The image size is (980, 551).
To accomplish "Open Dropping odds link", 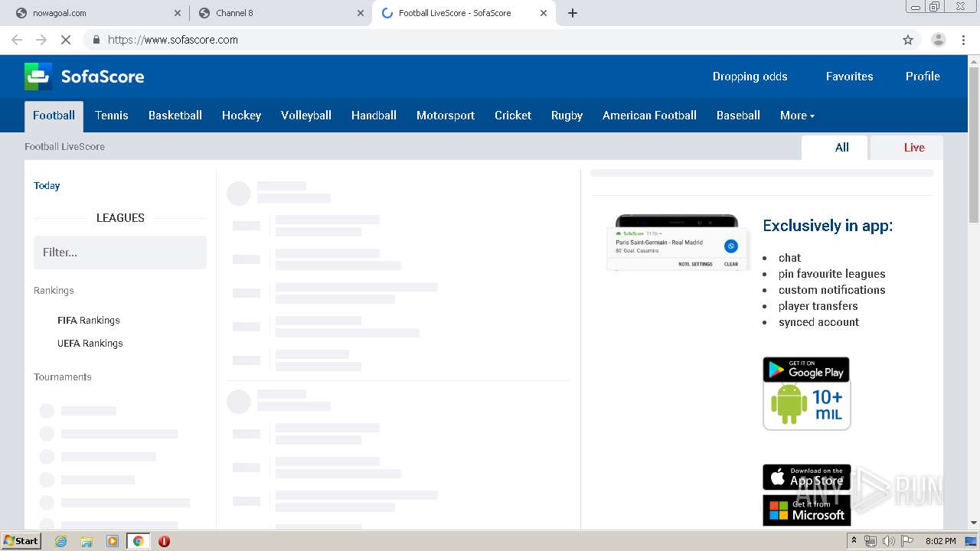I will tap(750, 77).
